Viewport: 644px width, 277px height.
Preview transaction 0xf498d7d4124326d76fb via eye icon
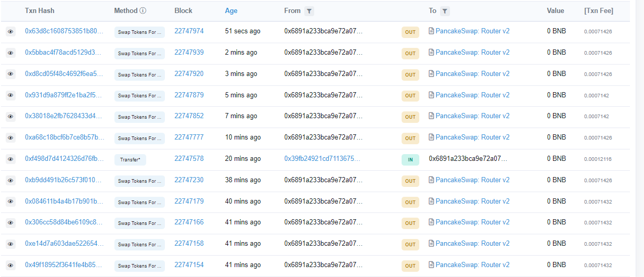coord(10,159)
